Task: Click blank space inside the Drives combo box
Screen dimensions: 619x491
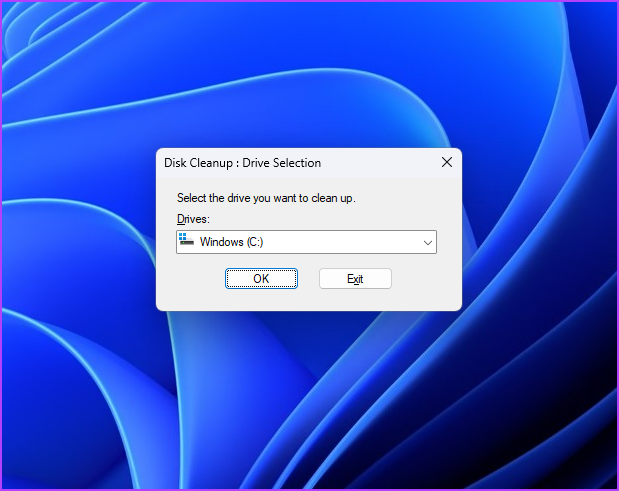Action: (x=341, y=242)
